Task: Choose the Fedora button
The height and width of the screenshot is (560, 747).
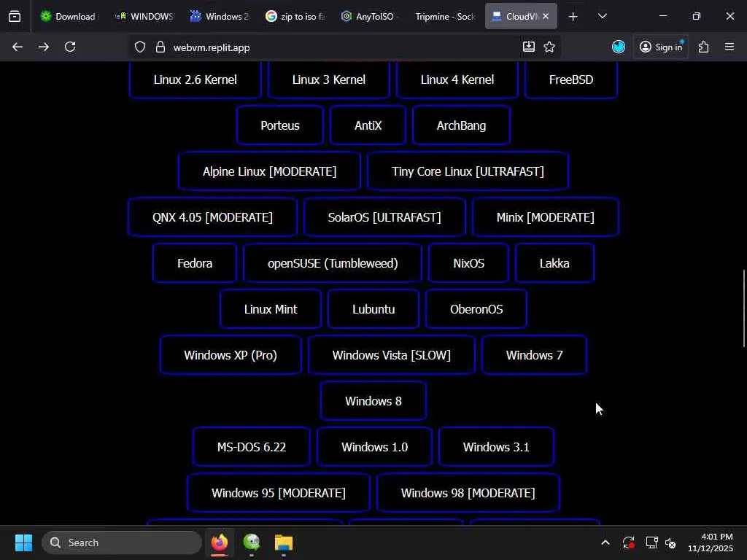Action: pyautogui.click(x=195, y=263)
